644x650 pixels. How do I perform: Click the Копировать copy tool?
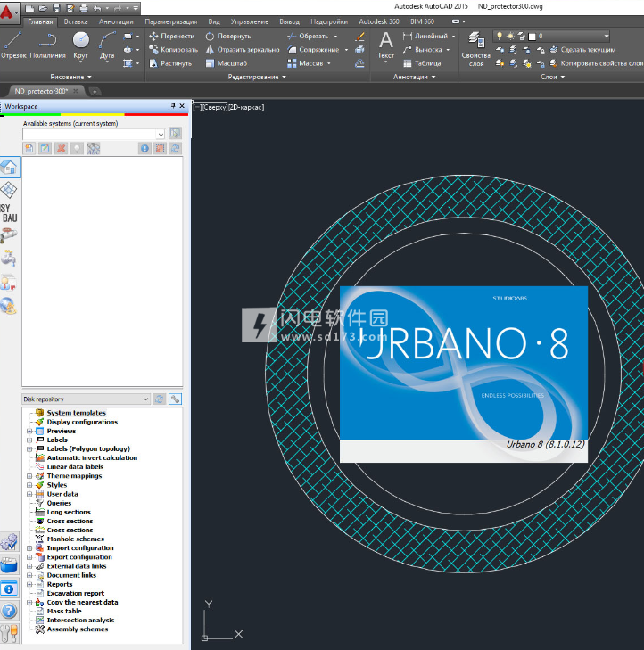[173, 50]
